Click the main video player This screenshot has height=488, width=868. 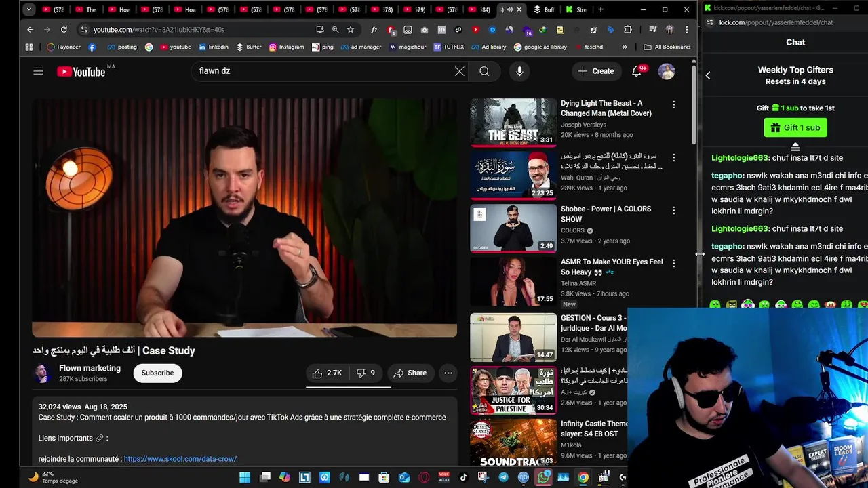click(244, 218)
